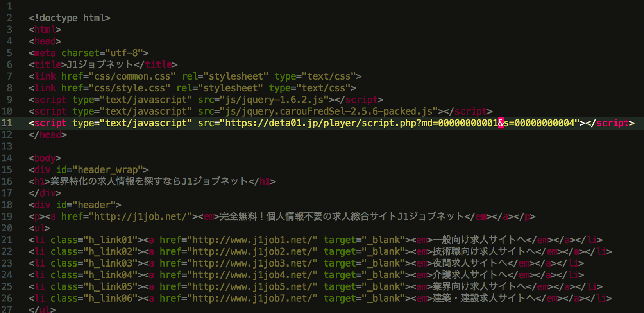The height and width of the screenshot is (313, 644).
Task: Click the highlighted ampersand in the script URL
Action: tap(501, 123)
